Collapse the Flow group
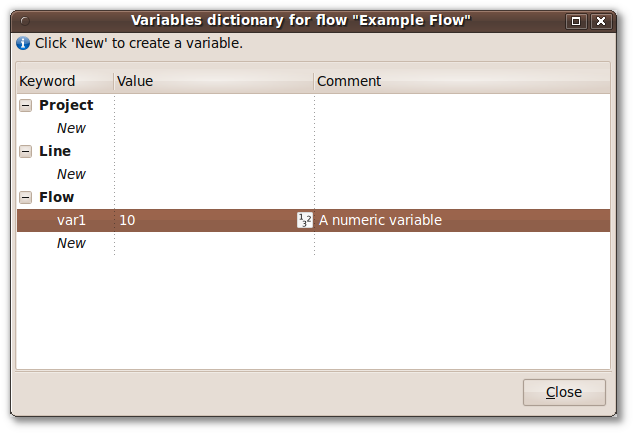Screen dimensions: 634x434 pos(25,197)
